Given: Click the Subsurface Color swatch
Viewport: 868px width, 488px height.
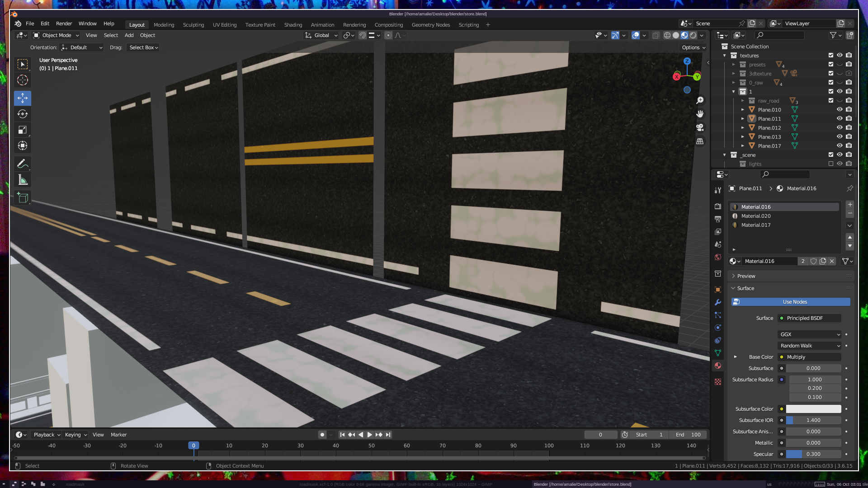Looking at the screenshot, I should pos(813,409).
